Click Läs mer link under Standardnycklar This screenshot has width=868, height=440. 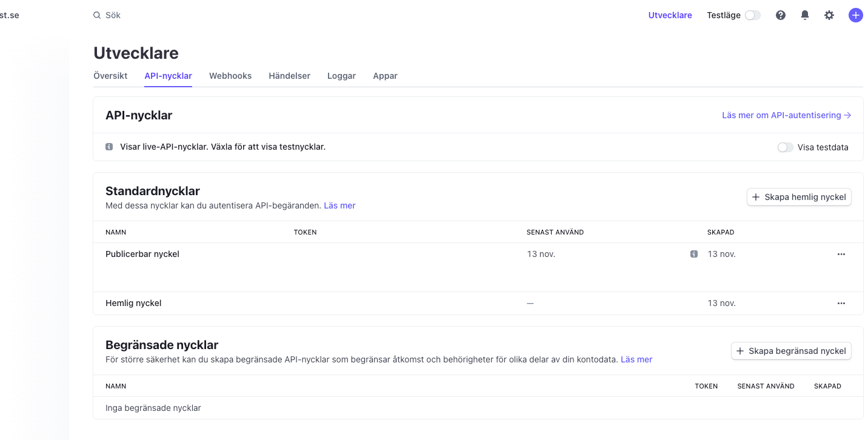pyautogui.click(x=339, y=205)
